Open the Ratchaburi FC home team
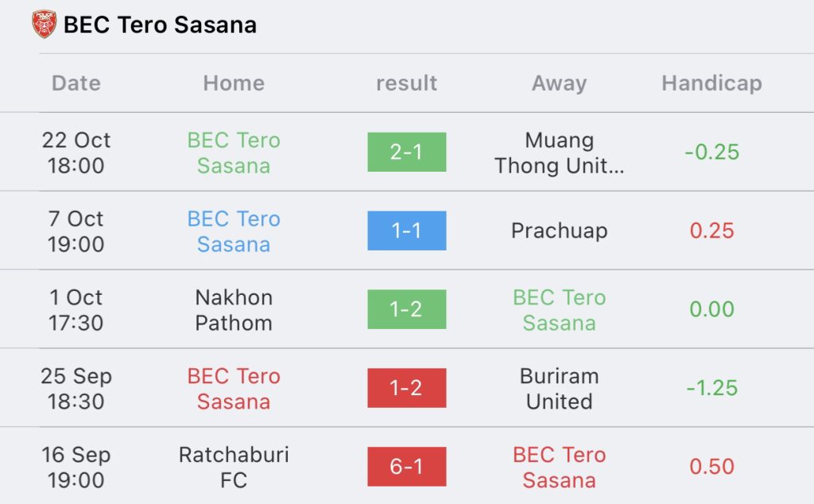 (234, 467)
